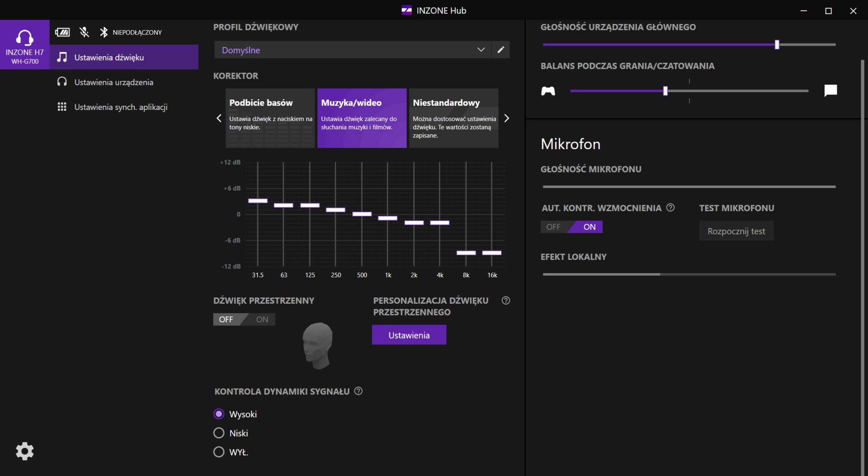Show help for Personalizacja dźwięku przestrzennego
The width and height of the screenshot is (868, 476).
click(x=506, y=301)
